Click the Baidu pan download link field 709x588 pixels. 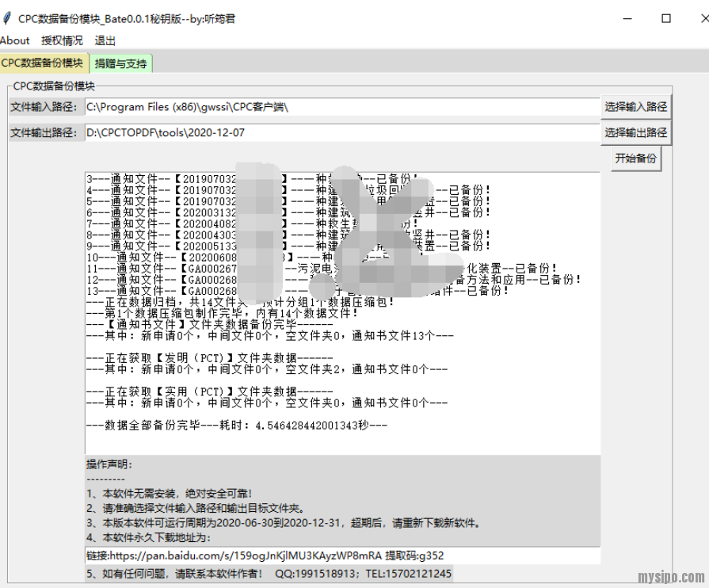341,556
